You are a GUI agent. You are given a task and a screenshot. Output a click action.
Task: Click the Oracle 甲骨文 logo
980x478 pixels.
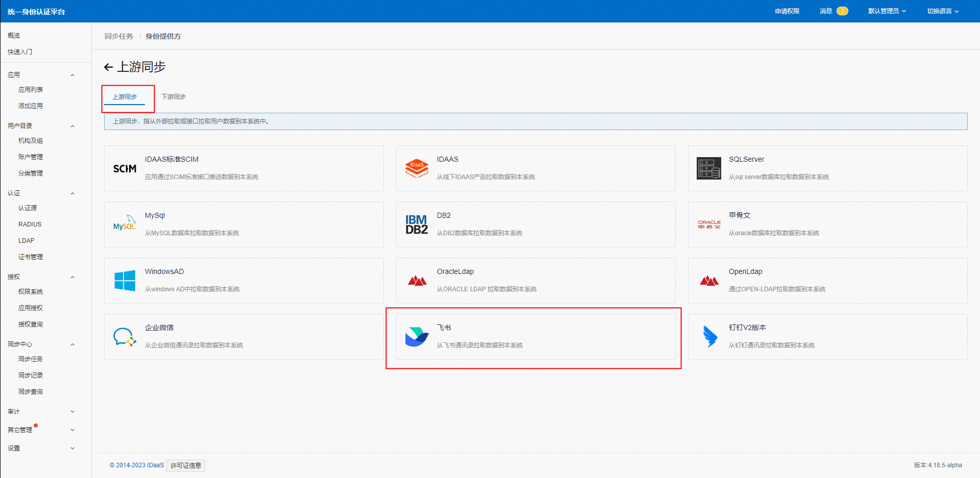pos(709,224)
